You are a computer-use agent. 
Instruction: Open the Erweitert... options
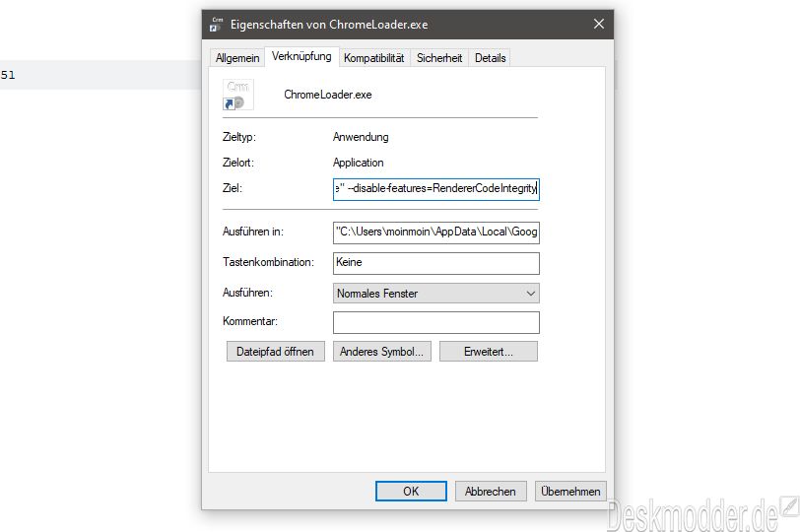(489, 352)
